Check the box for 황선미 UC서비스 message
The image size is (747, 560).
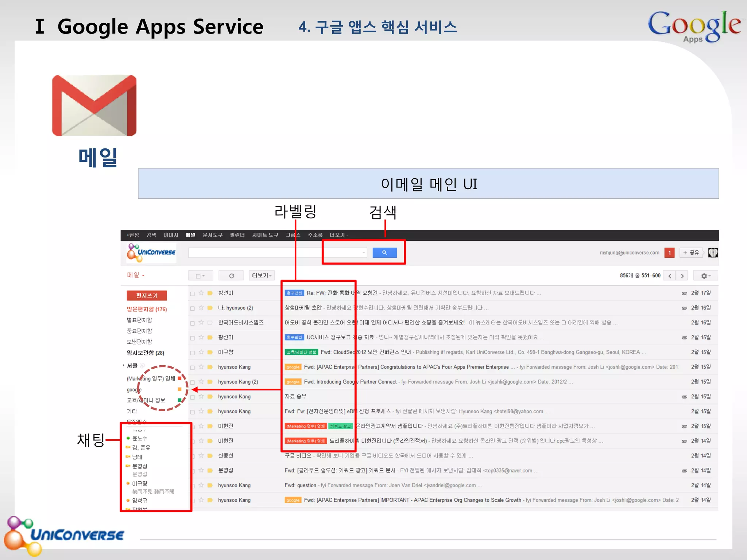point(192,338)
